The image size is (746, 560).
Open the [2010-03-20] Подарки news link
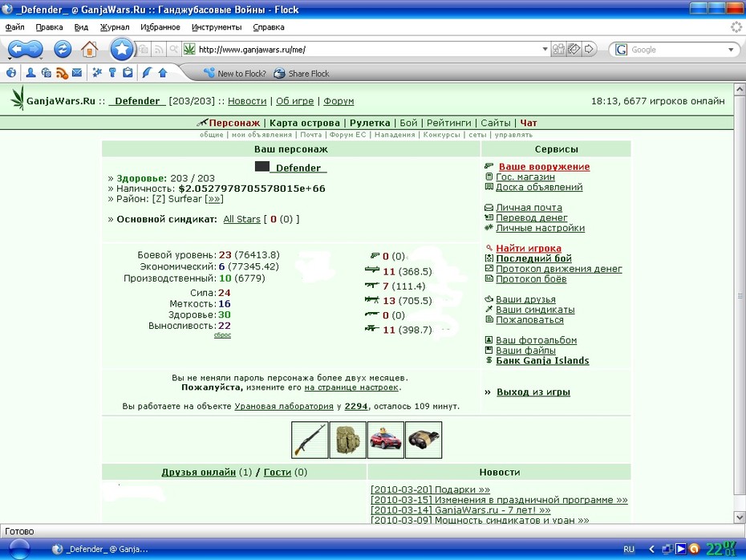(x=430, y=489)
